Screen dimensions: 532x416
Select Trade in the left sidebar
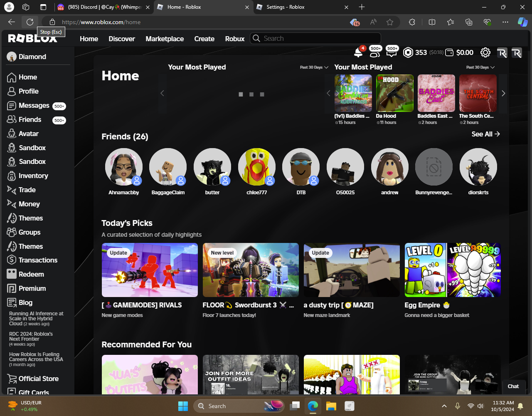(27, 190)
